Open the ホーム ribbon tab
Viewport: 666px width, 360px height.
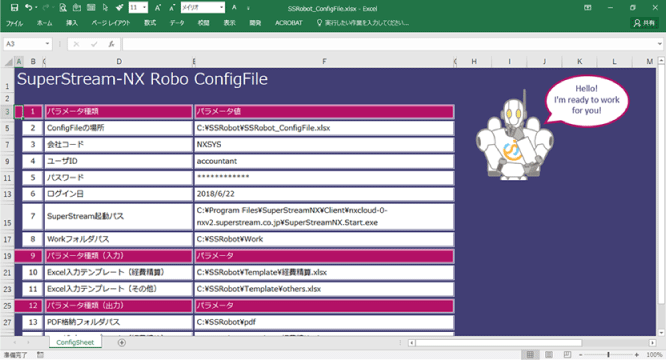tap(44, 23)
